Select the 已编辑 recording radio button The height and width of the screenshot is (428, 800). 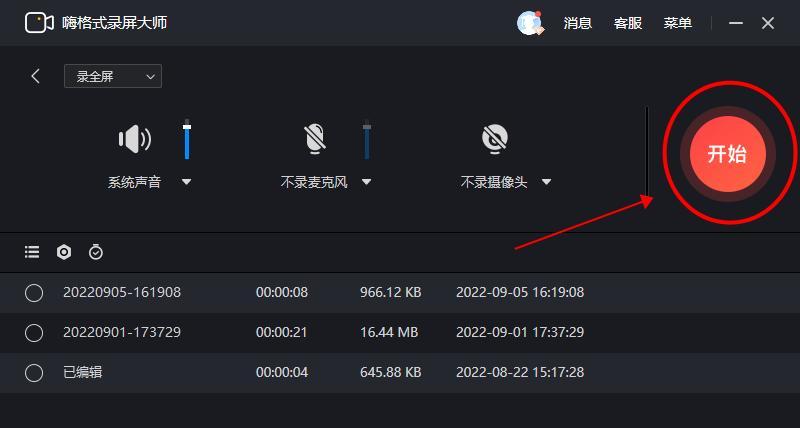coord(34,373)
